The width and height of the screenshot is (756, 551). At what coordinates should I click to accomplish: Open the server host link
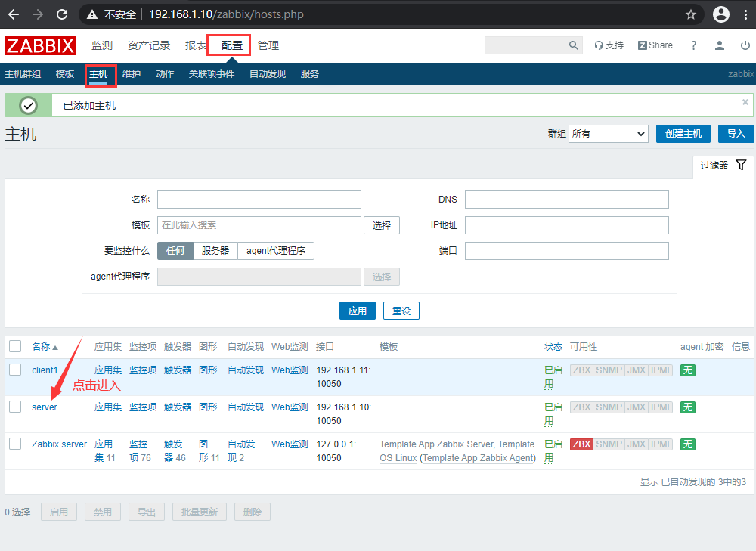coord(45,407)
